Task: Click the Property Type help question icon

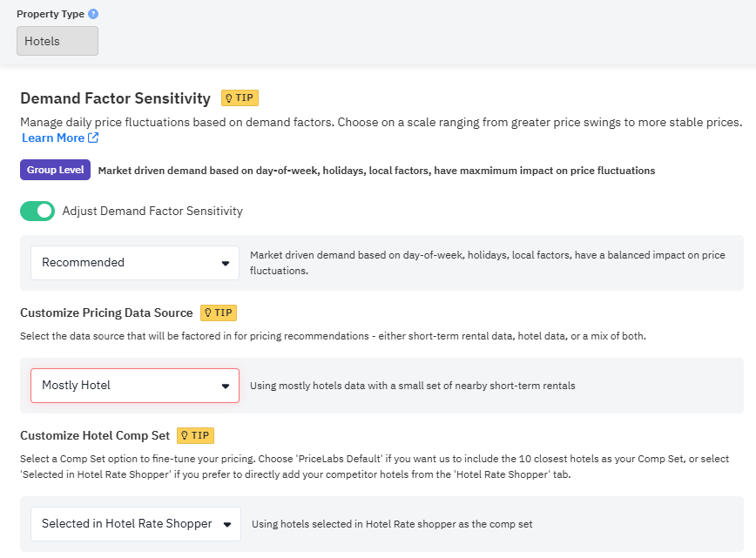Action: (x=93, y=14)
